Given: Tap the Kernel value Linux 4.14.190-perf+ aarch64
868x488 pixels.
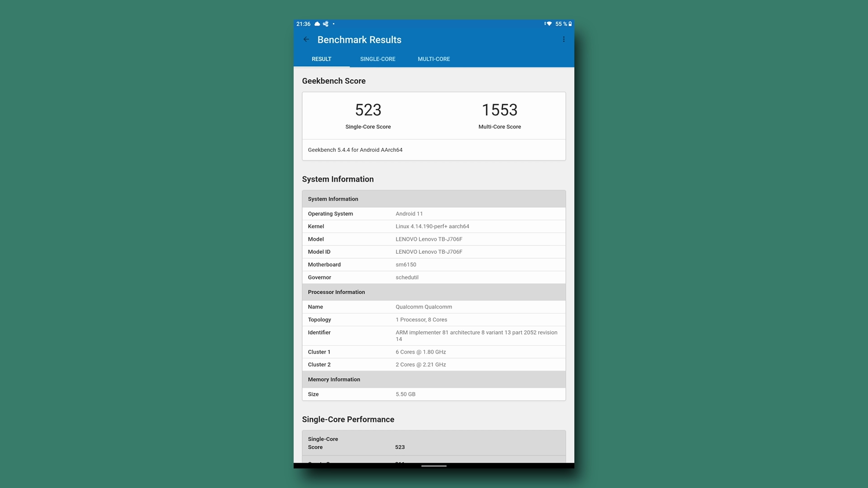Looking at the screenshot, I should point(432,227).
